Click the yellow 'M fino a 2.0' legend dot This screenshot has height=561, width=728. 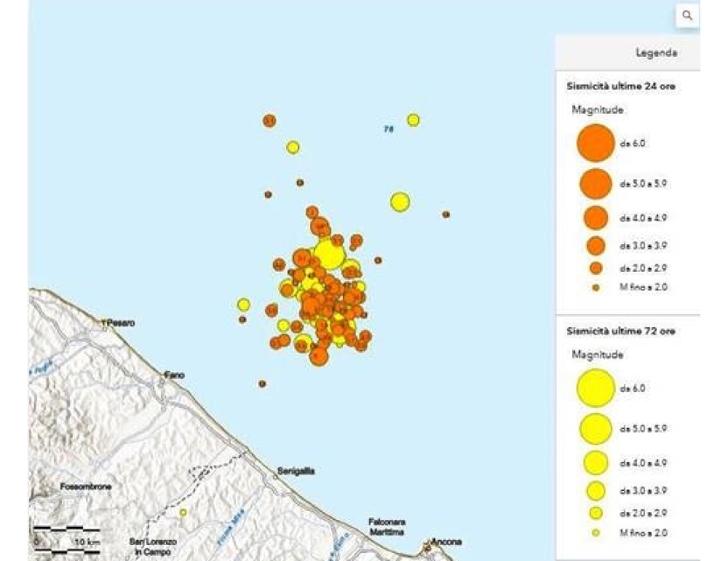[596, 533]
